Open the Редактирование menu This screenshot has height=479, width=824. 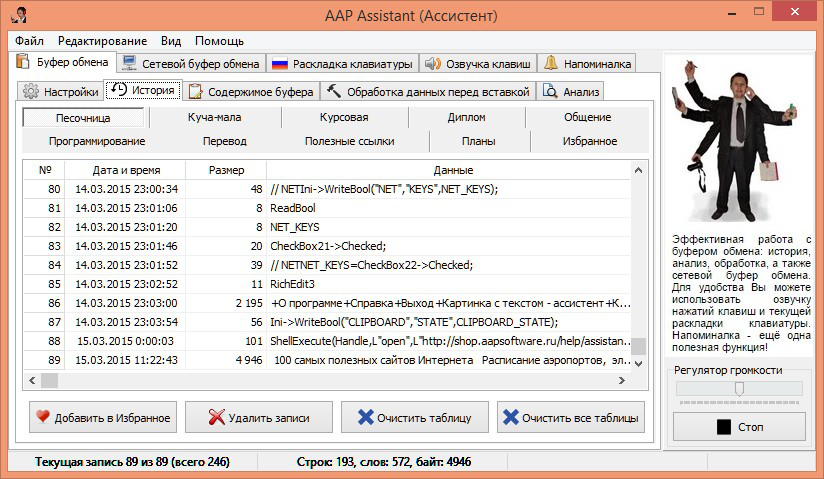(x=102, y=41)
